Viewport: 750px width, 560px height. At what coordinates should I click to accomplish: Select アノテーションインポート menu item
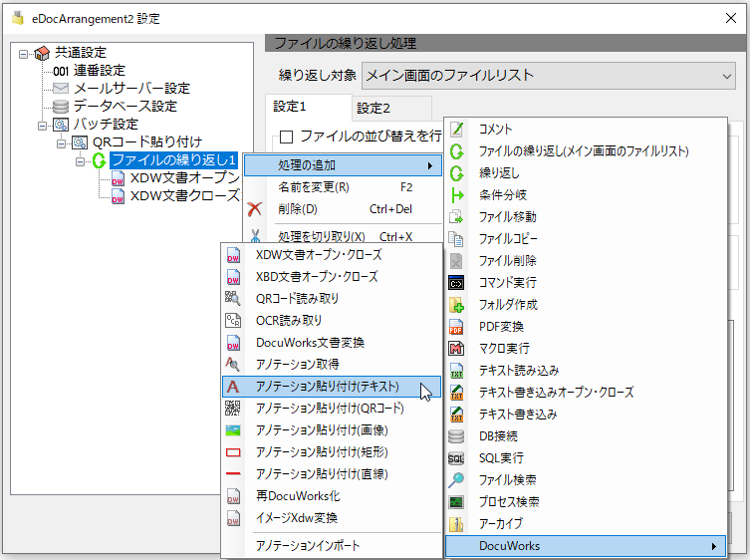[x=332, y=546]
